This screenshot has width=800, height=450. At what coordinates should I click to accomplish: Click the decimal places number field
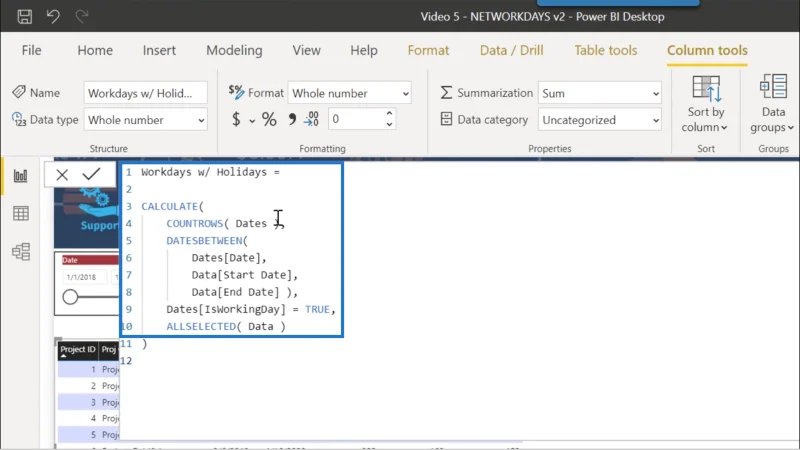(355, 119)
